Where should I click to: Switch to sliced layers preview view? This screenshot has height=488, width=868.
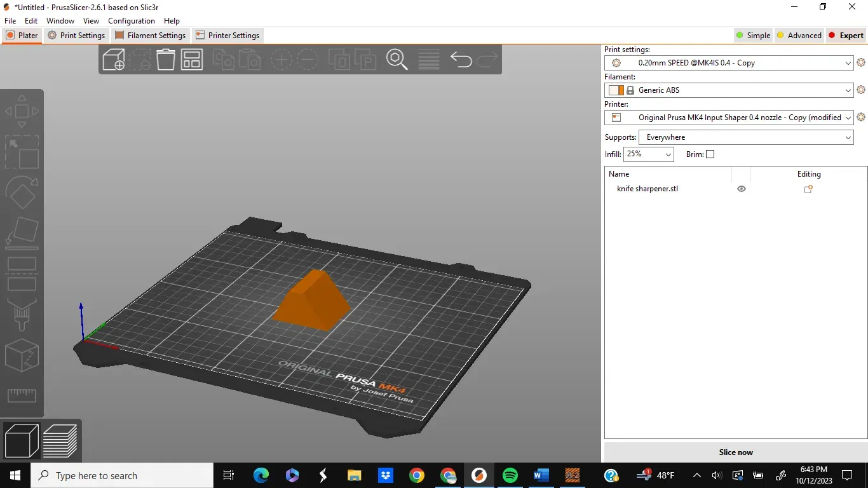coord(60,440)
